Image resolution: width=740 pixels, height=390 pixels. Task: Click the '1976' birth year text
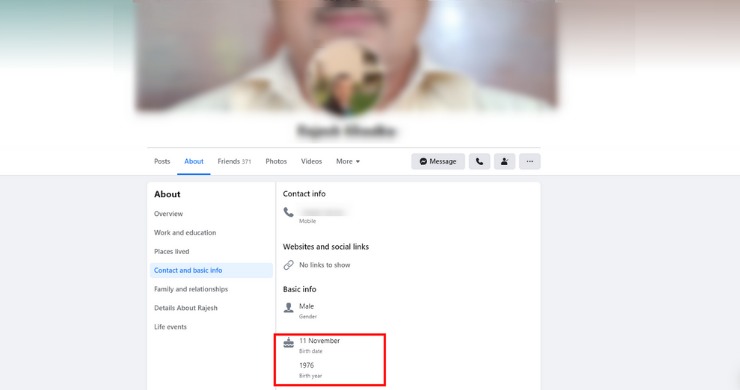tap(306, 365)
